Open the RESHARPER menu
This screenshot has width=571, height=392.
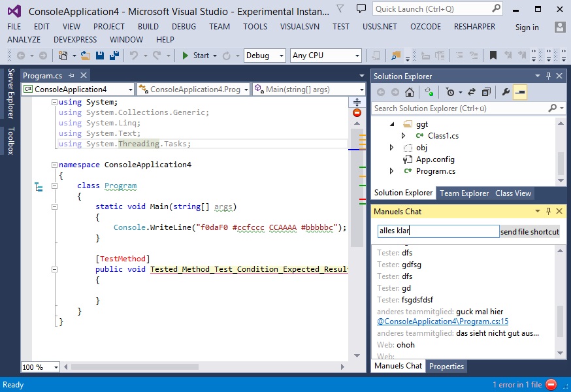coord(473,27)
